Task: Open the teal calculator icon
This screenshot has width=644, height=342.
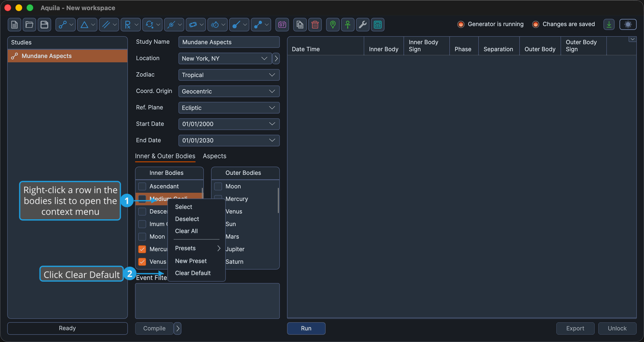Action: [378, 25]
